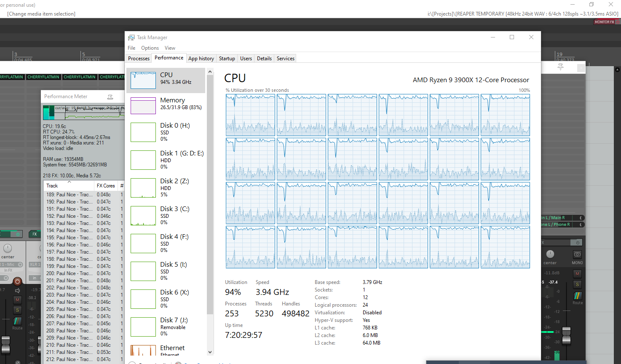Image resolution: width=621 pixels, height=364 pixels.
Task: Click the Task Manager sidebar scrollbar thumb
Action: tap(210, 195)
